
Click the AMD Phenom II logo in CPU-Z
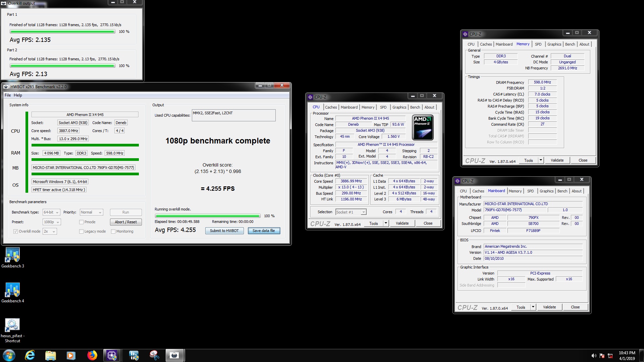pyautogui.click(x=423, y=127)
